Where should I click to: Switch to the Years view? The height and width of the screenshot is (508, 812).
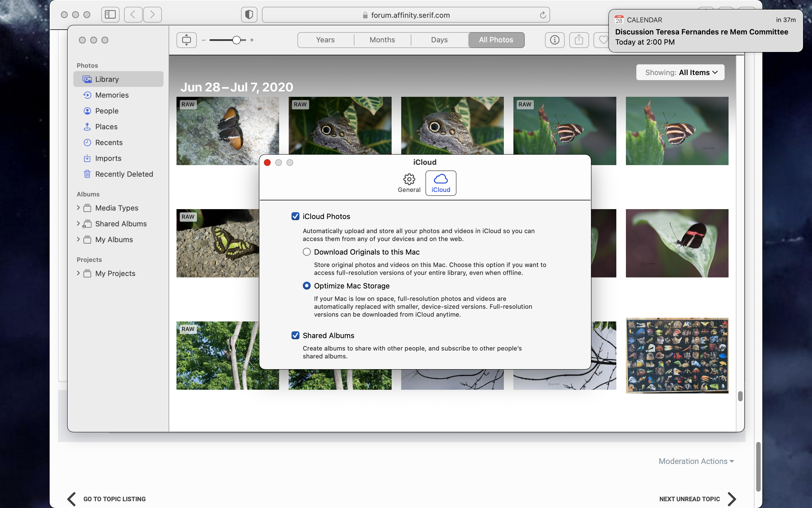tap(325, 40)
